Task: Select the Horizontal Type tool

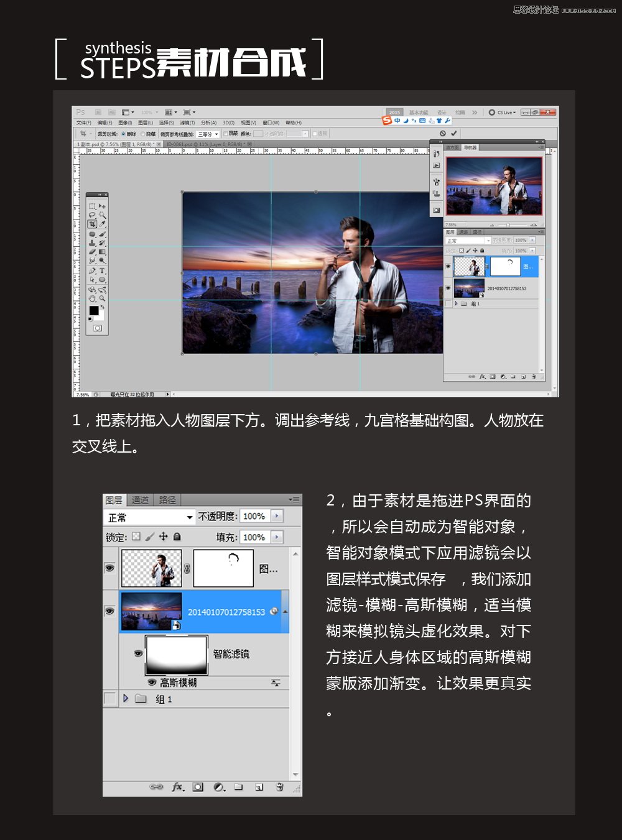Action: [102, 271]
